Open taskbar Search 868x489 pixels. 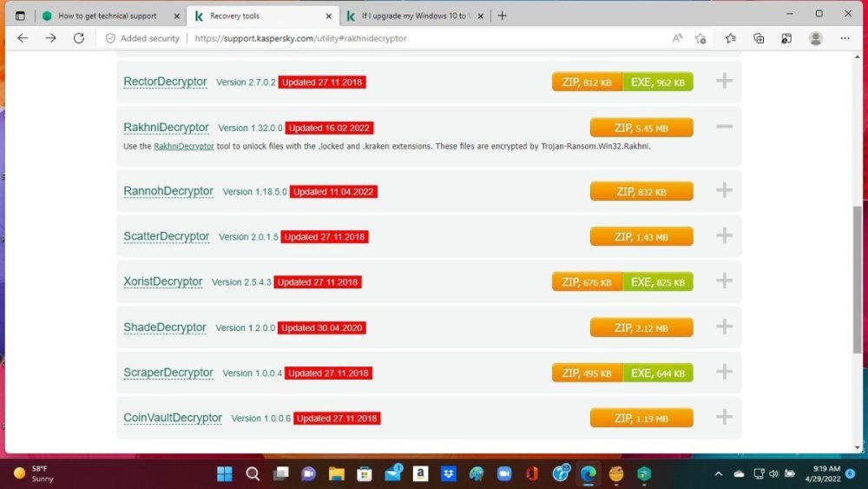253,474
